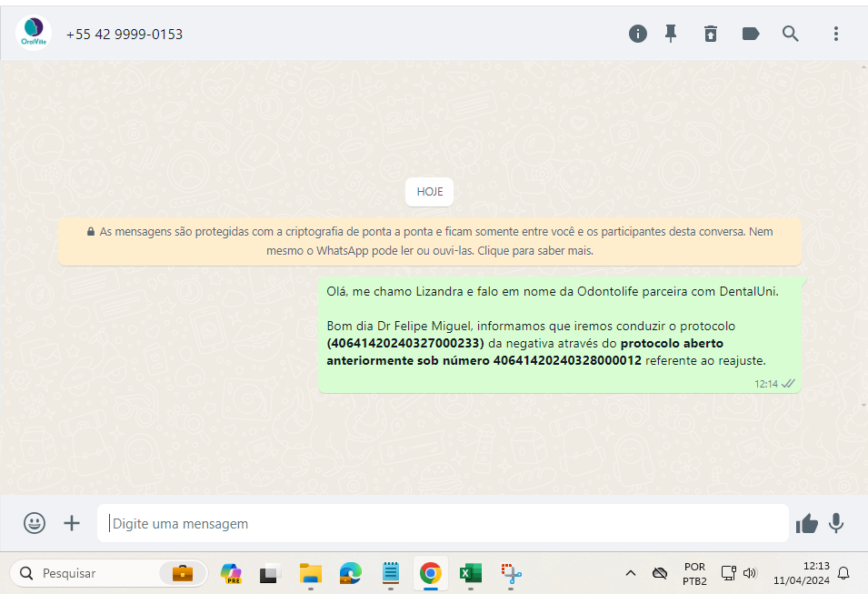Focus the 'Digite uma mensagem' input field
The height and width of the screenshot is (594, 868).
[443, 523]
